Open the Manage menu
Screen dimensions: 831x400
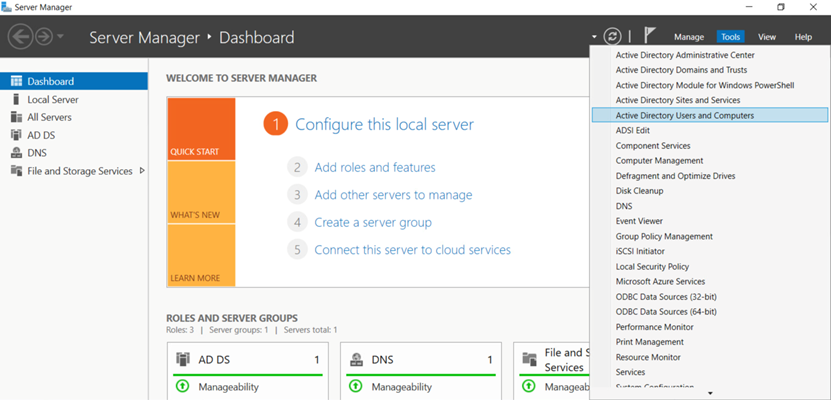(689, 37)
